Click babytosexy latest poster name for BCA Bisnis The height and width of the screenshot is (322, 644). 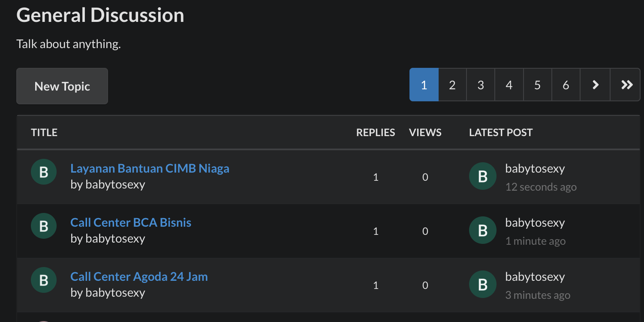point(535,223)
